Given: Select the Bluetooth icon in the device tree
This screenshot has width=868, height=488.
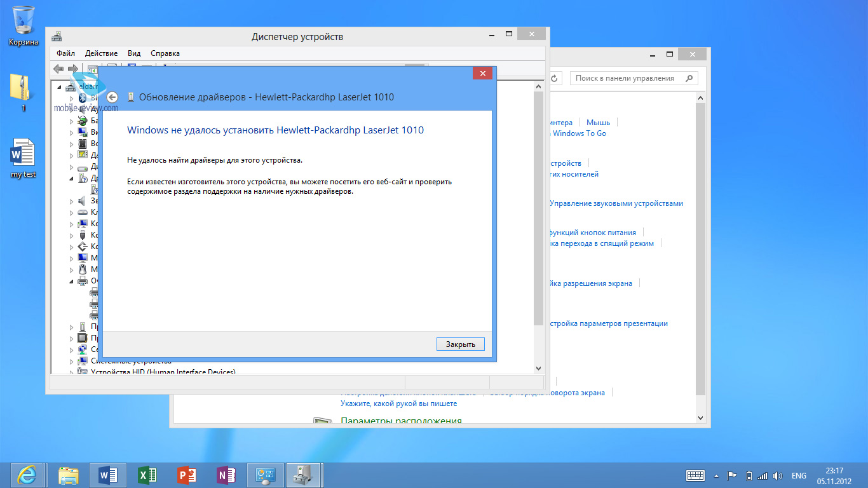Looking at the screenshot, I should [83, 98].
